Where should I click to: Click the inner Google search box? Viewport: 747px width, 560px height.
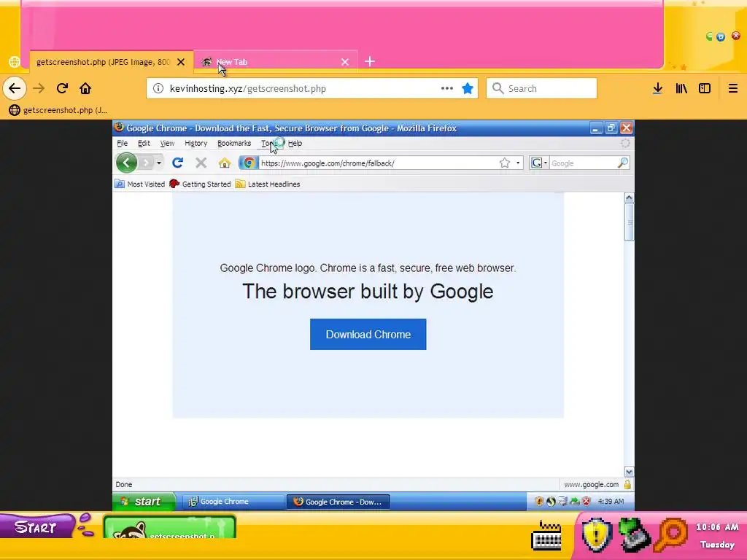[583, 163]
